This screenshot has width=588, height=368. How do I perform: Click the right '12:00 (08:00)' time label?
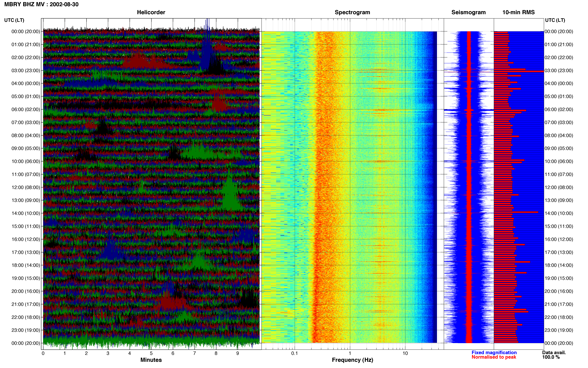(x=559, y=187)
